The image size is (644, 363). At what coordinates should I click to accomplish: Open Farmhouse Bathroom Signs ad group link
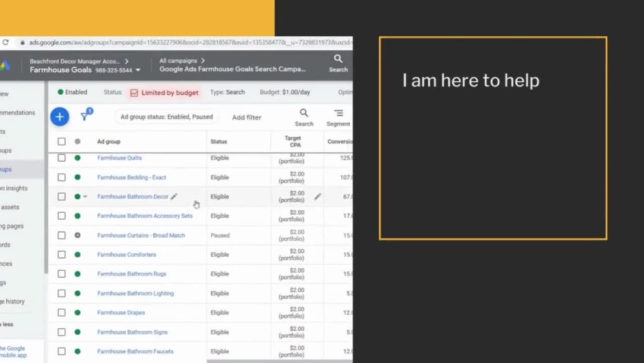(x=132, y=332)
